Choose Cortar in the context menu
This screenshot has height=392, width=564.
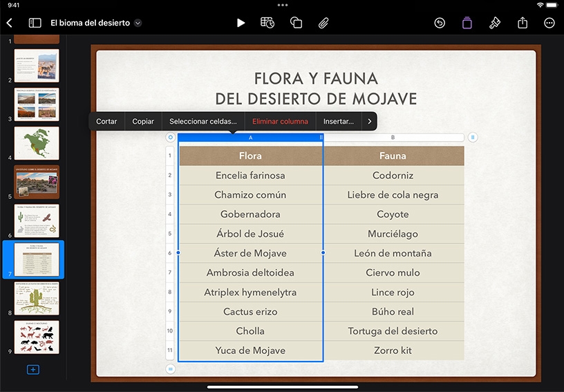tap(106, 122)
